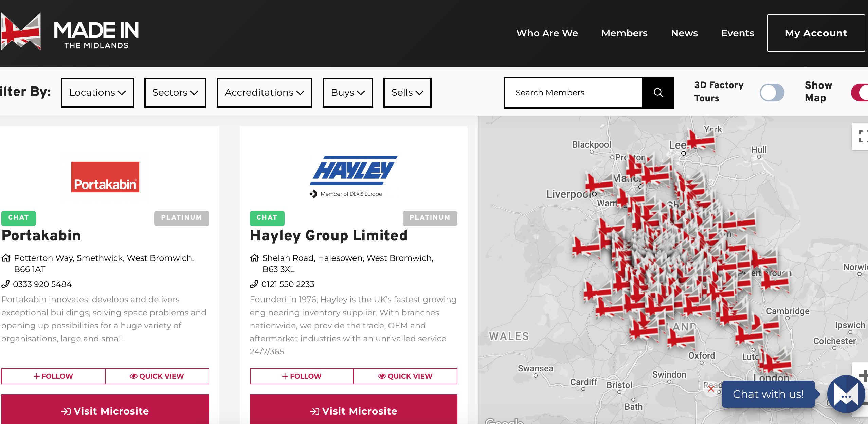The width and height of the screenshot is (868, 424).
Task: Visit the Portakabin microsite
Action: [105, 409]
